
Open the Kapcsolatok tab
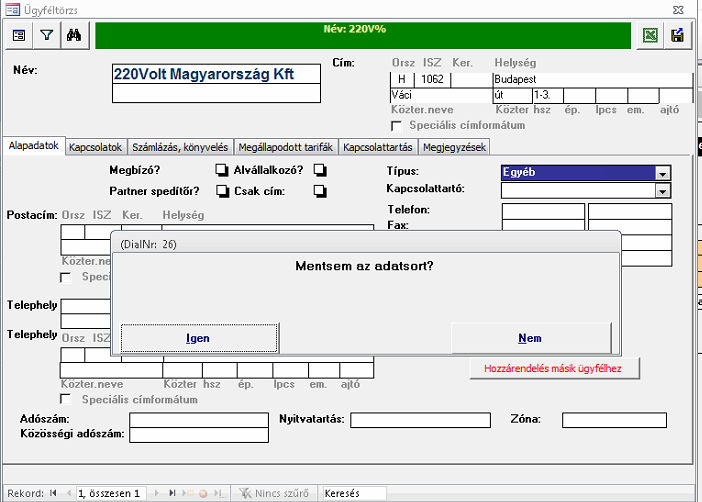coord(95,147)
